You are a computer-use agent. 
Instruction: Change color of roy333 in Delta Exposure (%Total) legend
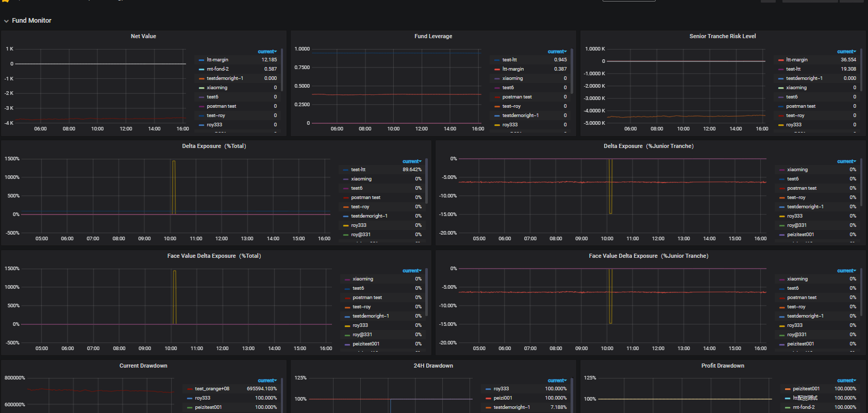pyautogui.click(x=346, y=226)
